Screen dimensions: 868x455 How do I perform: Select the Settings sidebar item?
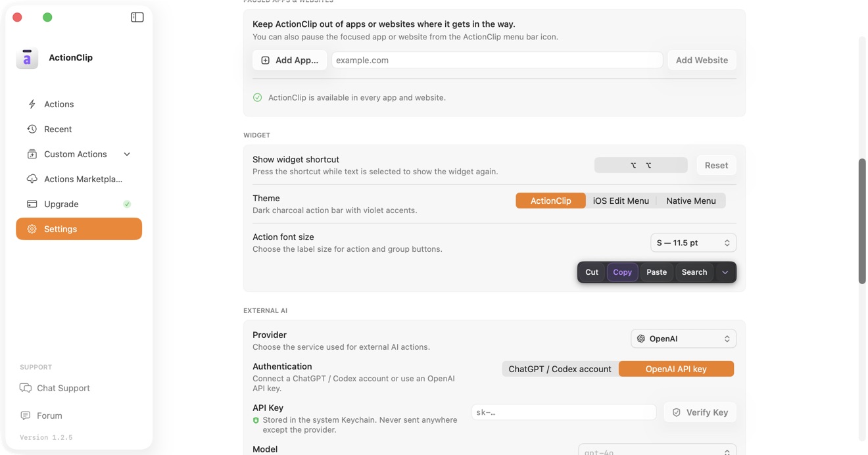point(79,229)
